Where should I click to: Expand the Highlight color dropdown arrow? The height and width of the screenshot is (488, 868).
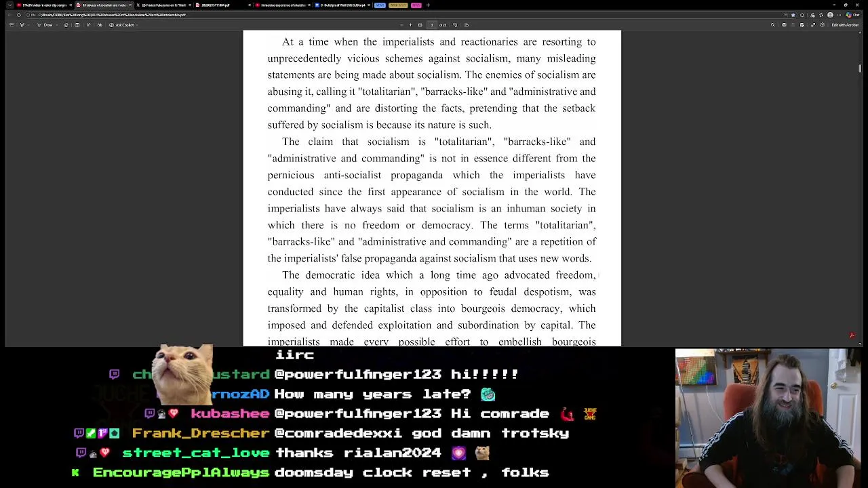(x=28, y=25)
